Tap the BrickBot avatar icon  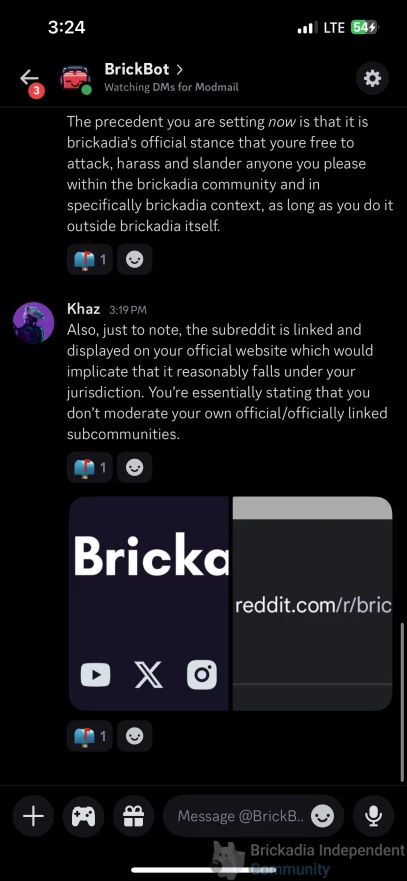point(76,79)
